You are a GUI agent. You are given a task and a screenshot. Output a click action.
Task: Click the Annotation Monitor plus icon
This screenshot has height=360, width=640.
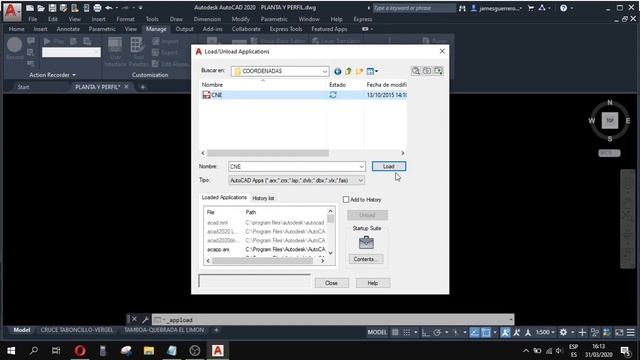(x=582, y=332)
